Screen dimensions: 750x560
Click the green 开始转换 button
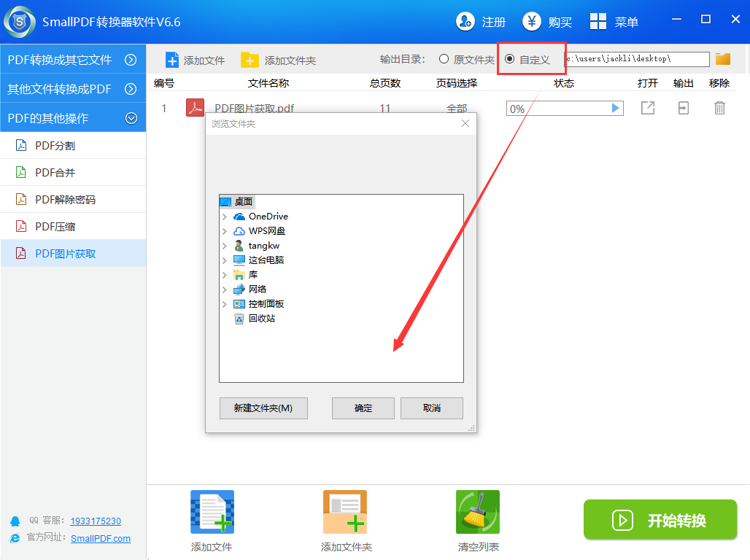(x=660, y=519)
